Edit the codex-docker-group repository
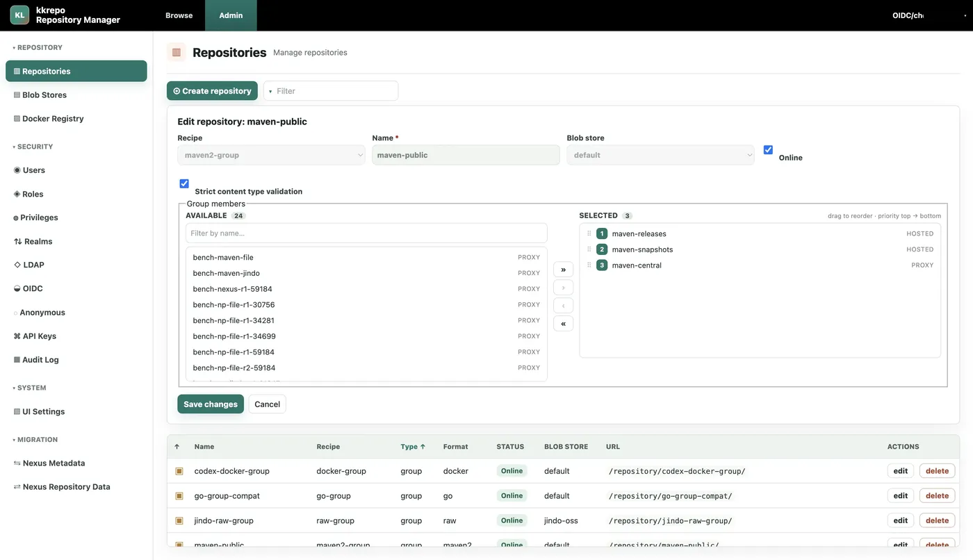Viewport: 973px width, 560px height. tap(901, 471)
